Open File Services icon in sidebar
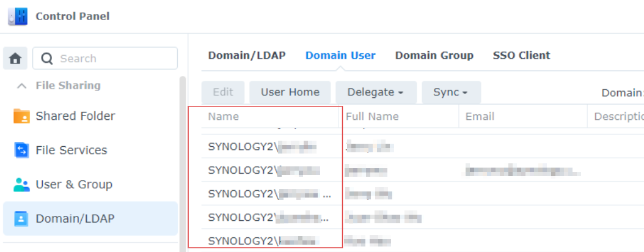 click(x=21, y=150)
